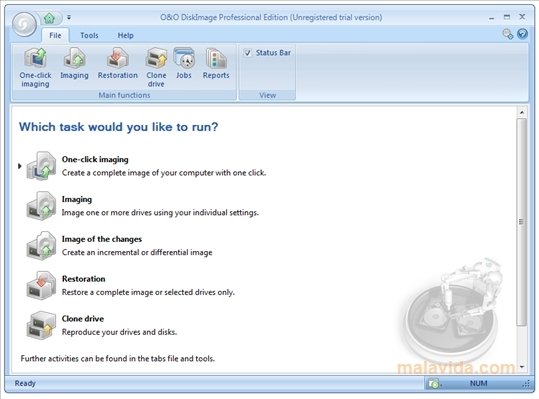The width and height of the screenshot is (539, 399).
Task: Switch to the File tab
Action: (55, 35)
